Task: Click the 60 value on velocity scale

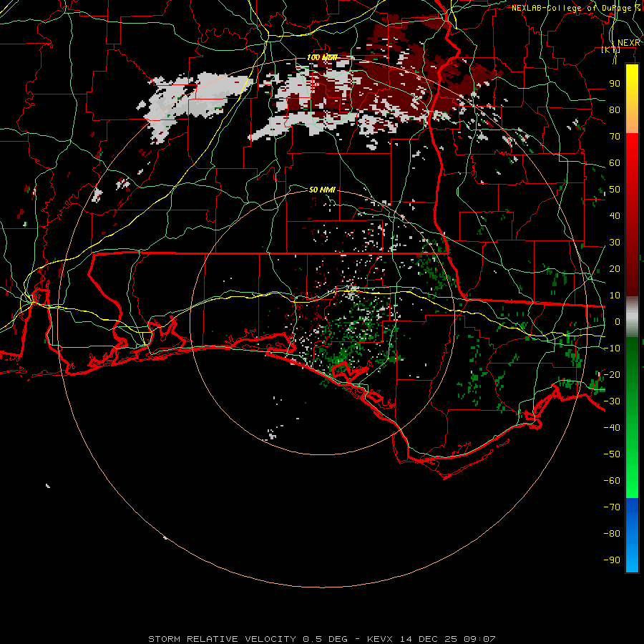Action: pyautogui.click(x=615, y=162)
